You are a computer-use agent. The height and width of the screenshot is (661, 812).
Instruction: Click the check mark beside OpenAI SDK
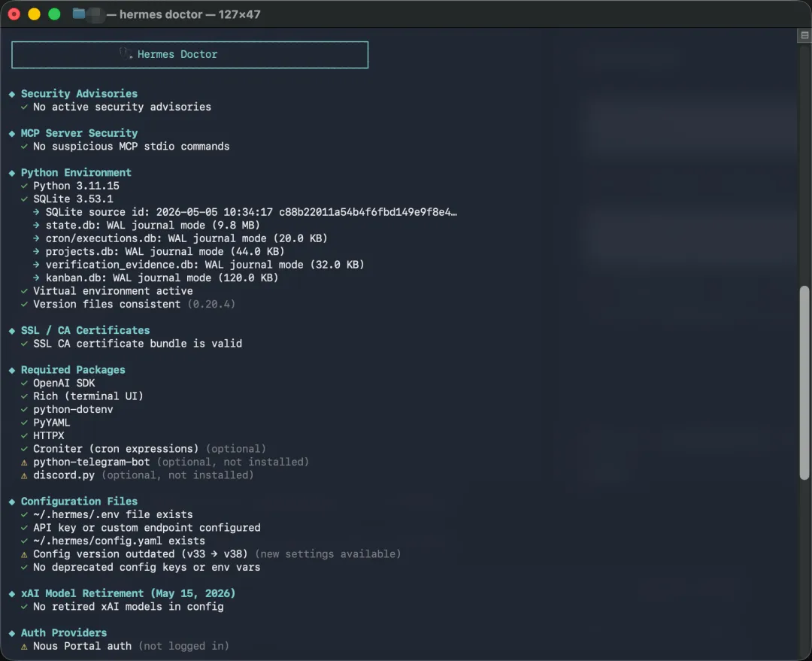coord(24,384)
